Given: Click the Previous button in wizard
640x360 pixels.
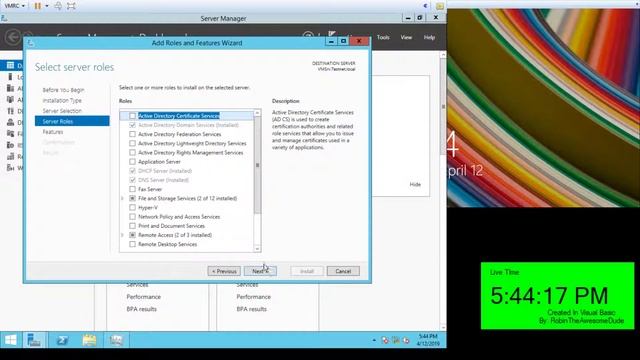Looking at the screenshot, I should coord(224,271).
